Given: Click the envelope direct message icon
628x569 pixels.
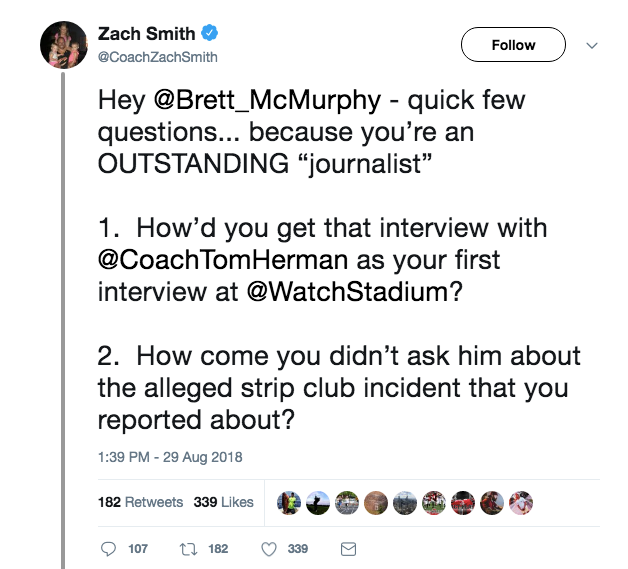Looking at the screenshot, I should click(x=349, y=549).
